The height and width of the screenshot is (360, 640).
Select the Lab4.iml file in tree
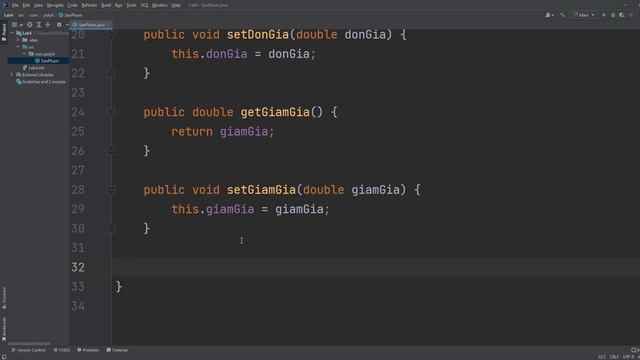tap(34, 68)
